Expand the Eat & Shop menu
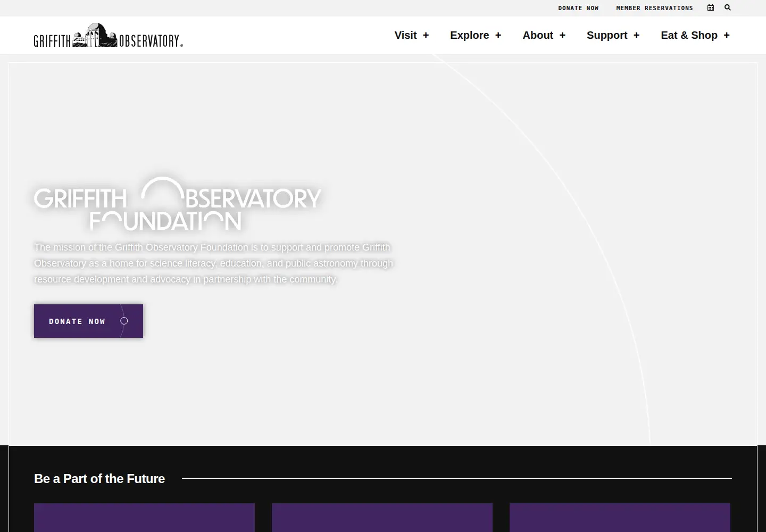The width and height of the screenshot is (766, 532). (695, 35)
